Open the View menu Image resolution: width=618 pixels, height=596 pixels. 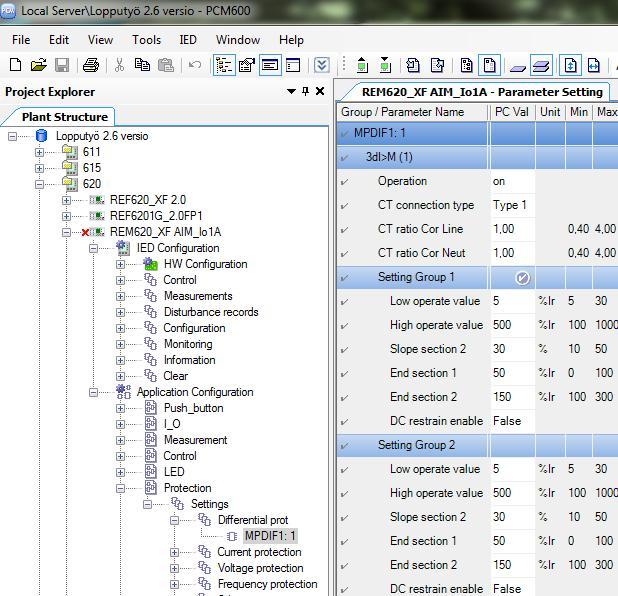point(100,40)
